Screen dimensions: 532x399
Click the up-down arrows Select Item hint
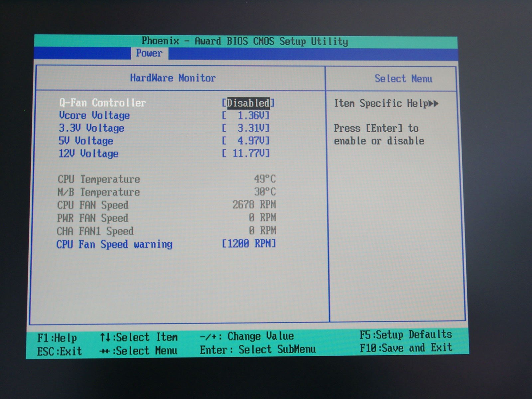[x=139, y=337]
